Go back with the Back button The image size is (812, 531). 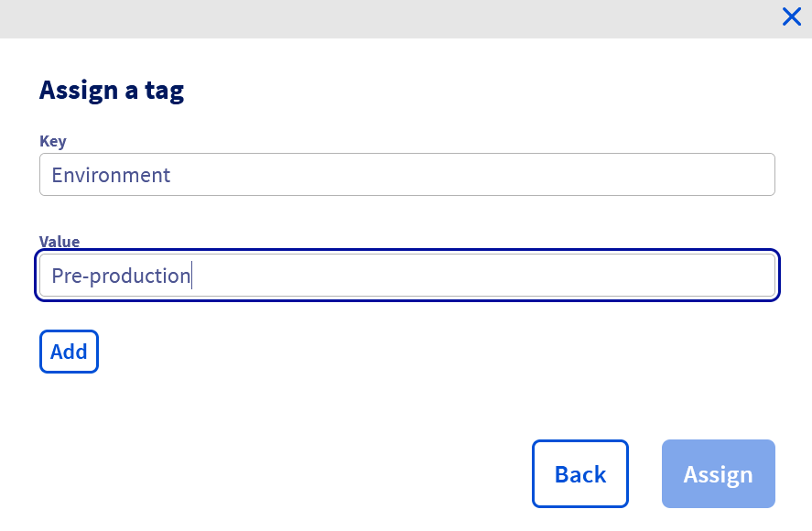coord(580,474)
